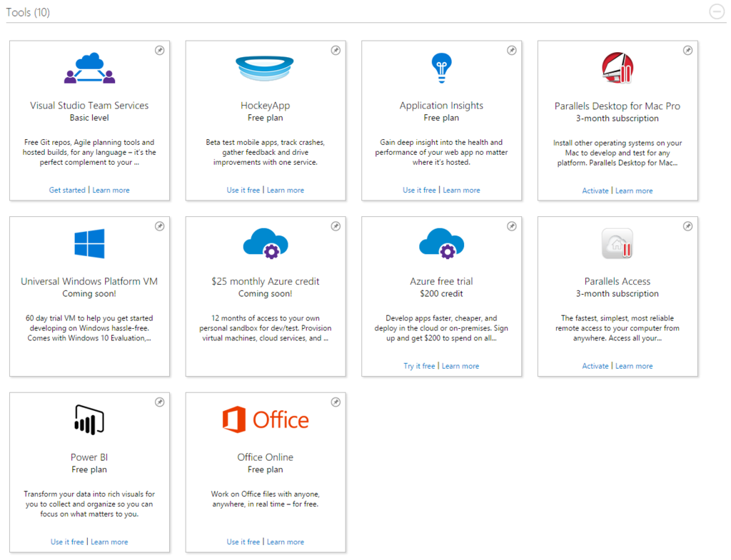Open Learn more for Parallels Access
Image resolution: width=731 pixels, height=560 pixels.
coord(634,366)
